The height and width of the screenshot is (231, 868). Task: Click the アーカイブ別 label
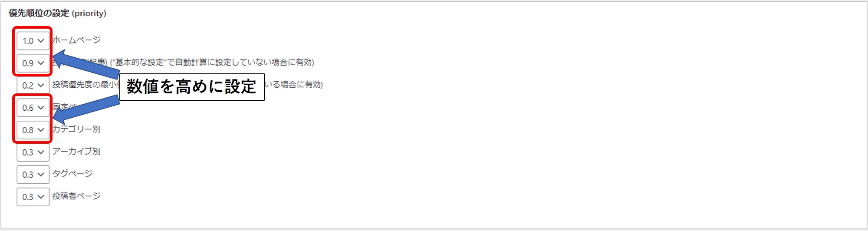coord(76,151)
